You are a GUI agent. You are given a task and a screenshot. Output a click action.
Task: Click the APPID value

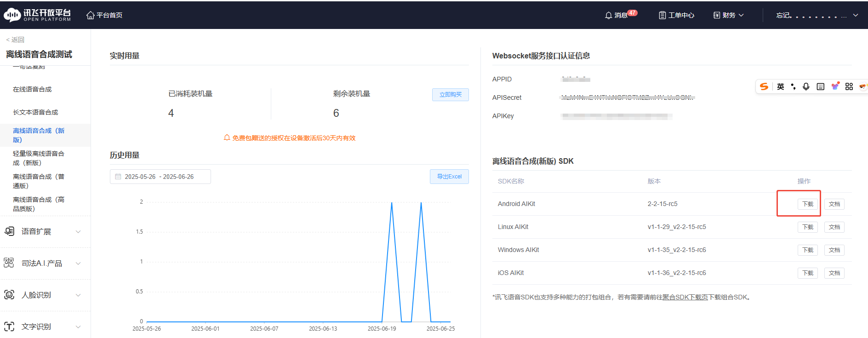tap(576, 79)
